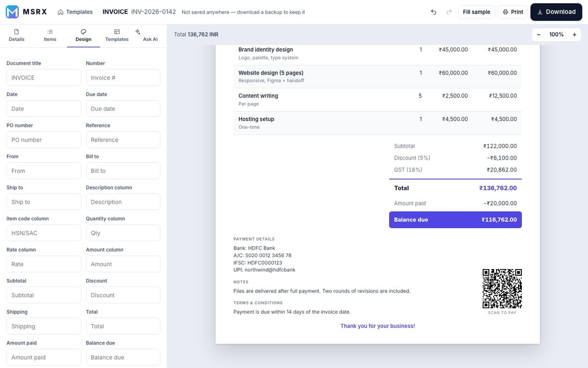The width and height of the screenshot is (588, 368).
Task: Click the Fill sample button
Action: 476,12
